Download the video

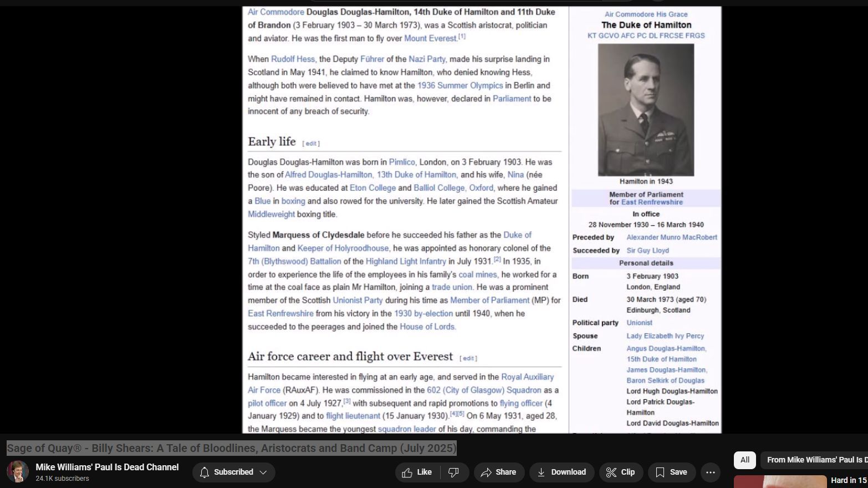point(561,472)
